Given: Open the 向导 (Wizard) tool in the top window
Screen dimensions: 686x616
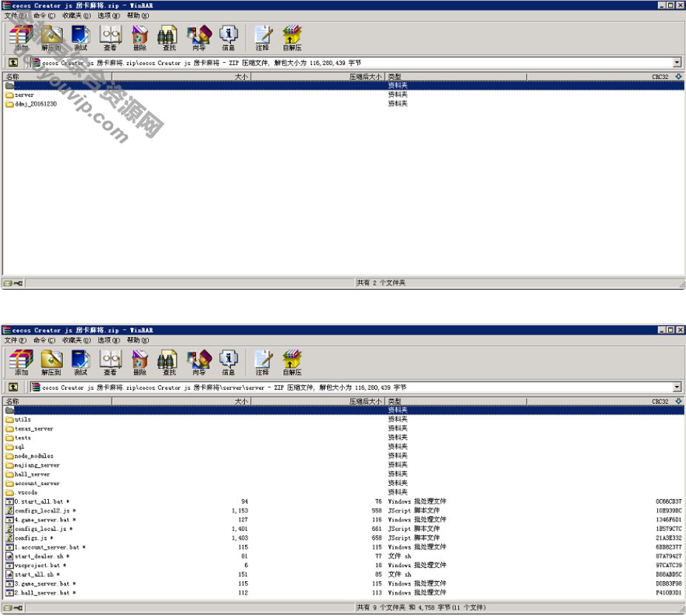Looking at the screenshot, I should click(198, 38).
